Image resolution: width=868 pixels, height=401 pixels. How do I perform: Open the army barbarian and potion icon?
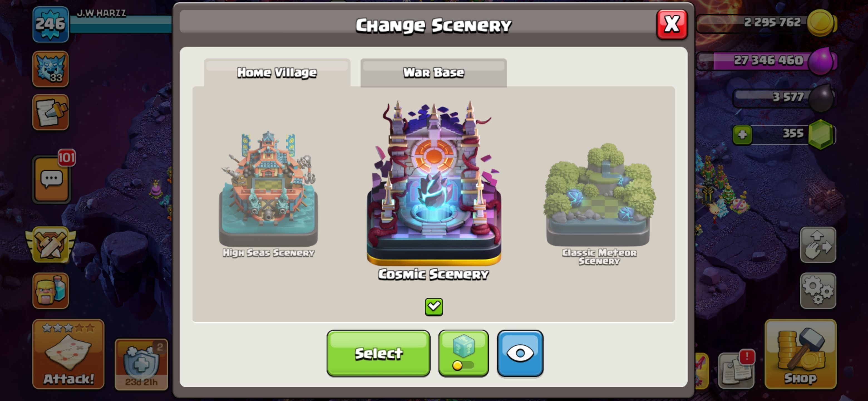click(51, 291)
